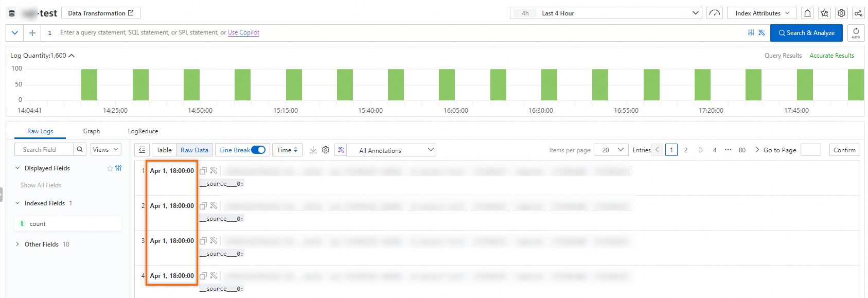Click the annotate icon on log entry 3
The width and height of the screenshot is (868, 298).
[214, 241]
